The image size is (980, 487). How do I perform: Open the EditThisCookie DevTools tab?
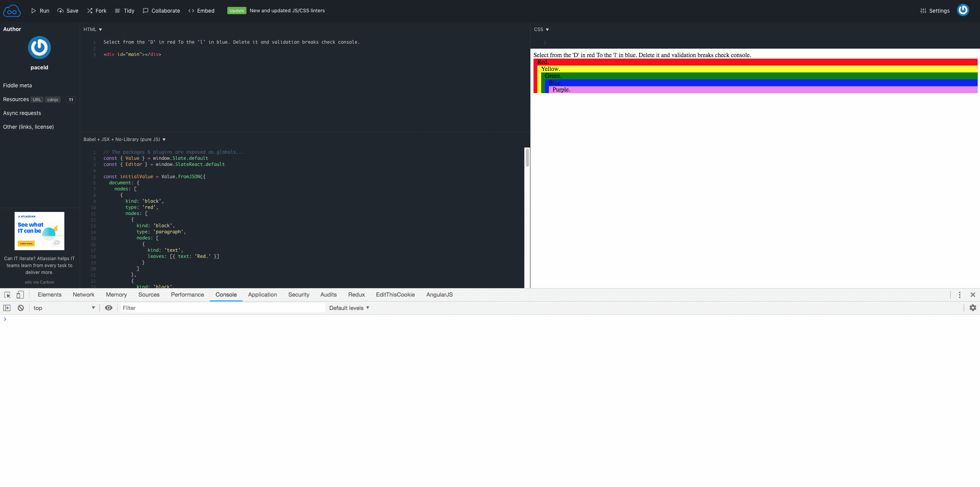point(395,295)
